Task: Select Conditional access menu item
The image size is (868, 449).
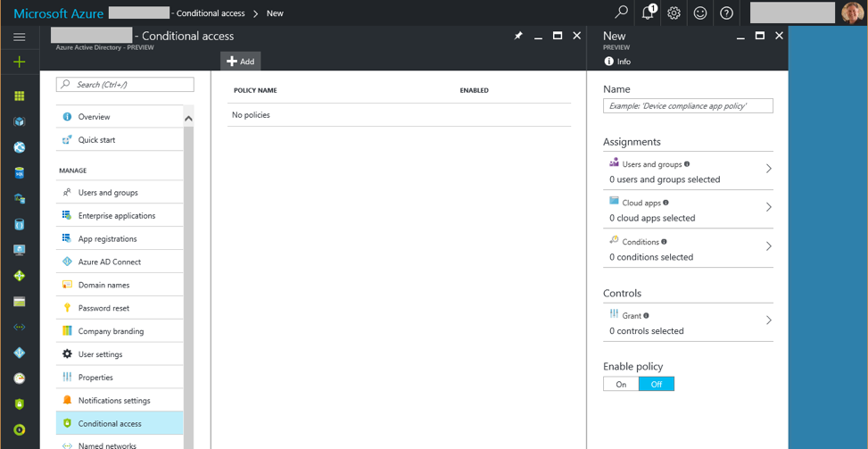Action: [120, 423]
